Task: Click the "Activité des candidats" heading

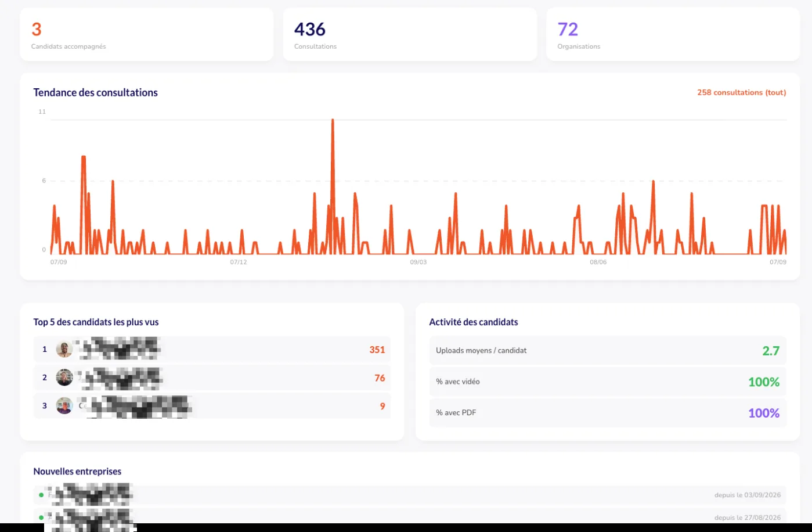Action: [x=474, y=322]
